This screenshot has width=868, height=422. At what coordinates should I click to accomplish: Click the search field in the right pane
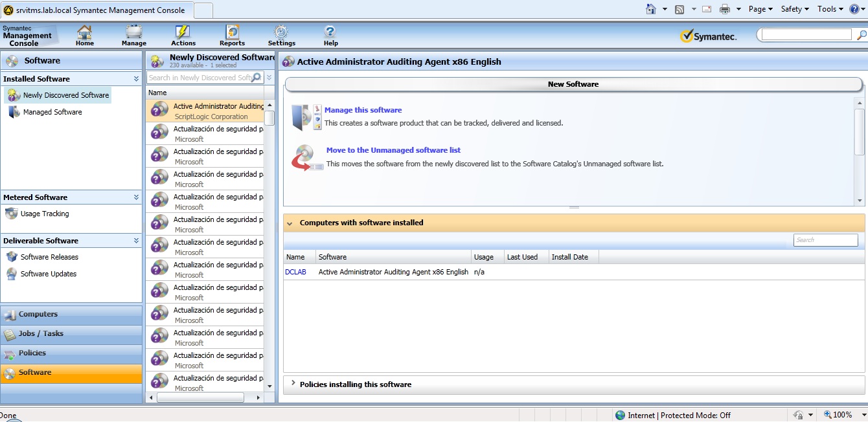point(825,239)
